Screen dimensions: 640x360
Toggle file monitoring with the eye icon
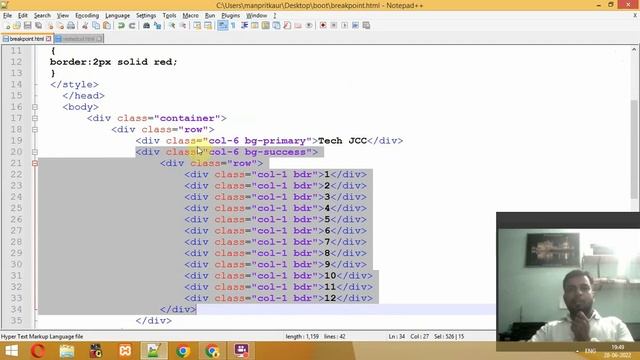point(309,26)
